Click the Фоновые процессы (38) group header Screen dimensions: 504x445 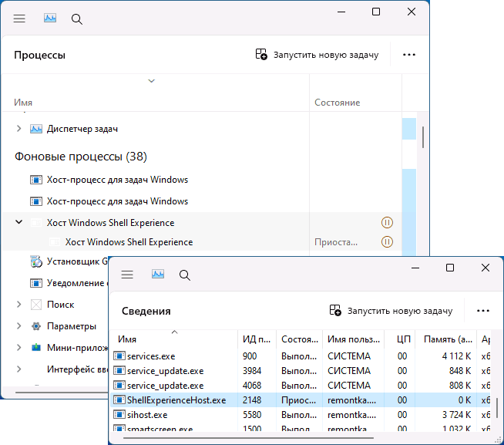pos(81,157)
